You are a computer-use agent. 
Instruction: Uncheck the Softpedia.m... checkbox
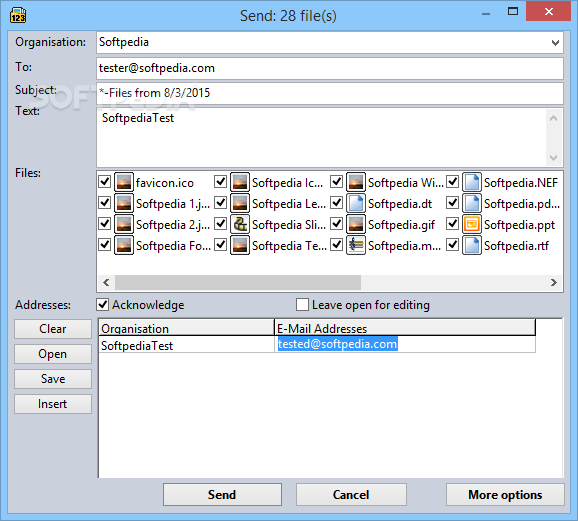(x=337, y=244)
